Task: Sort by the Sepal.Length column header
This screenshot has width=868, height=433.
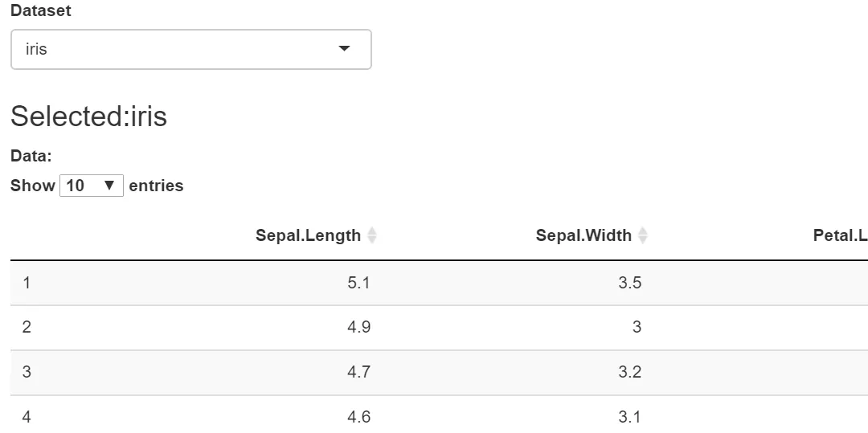Action: 308,235
